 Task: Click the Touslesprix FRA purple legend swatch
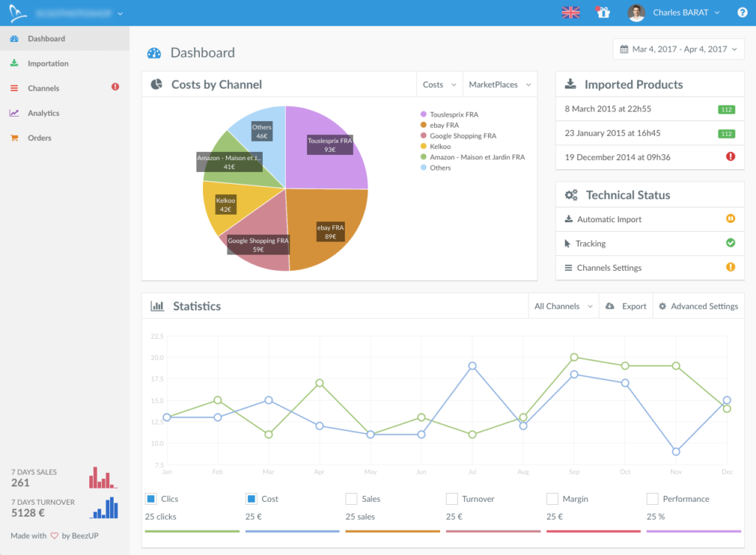click(424, 114)
